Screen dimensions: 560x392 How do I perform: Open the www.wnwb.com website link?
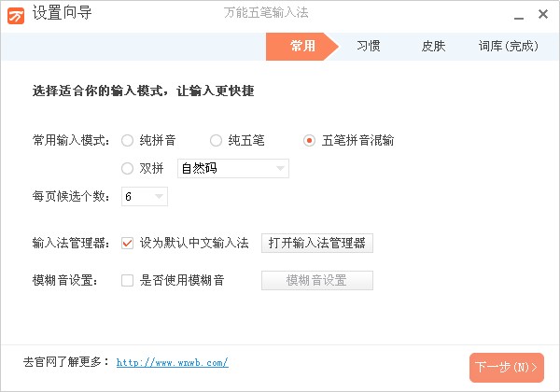click(x=172, y=362)
